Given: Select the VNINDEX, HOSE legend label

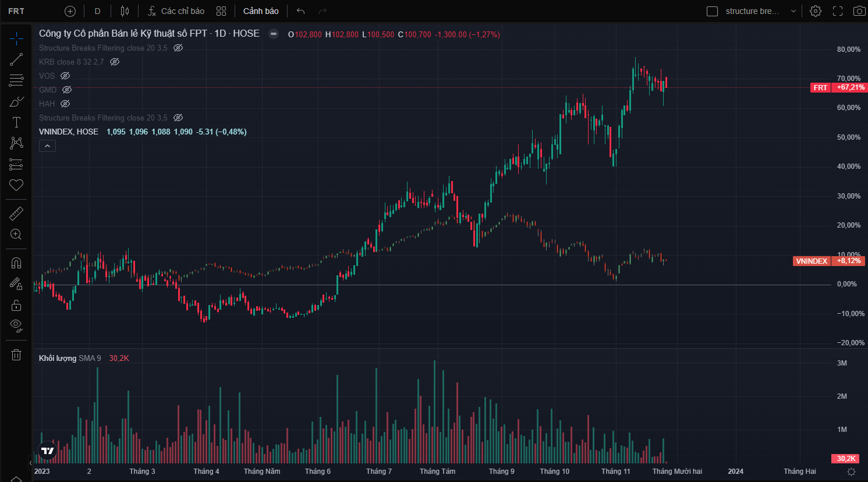Looking at the screenshot, I should [69, 132].
